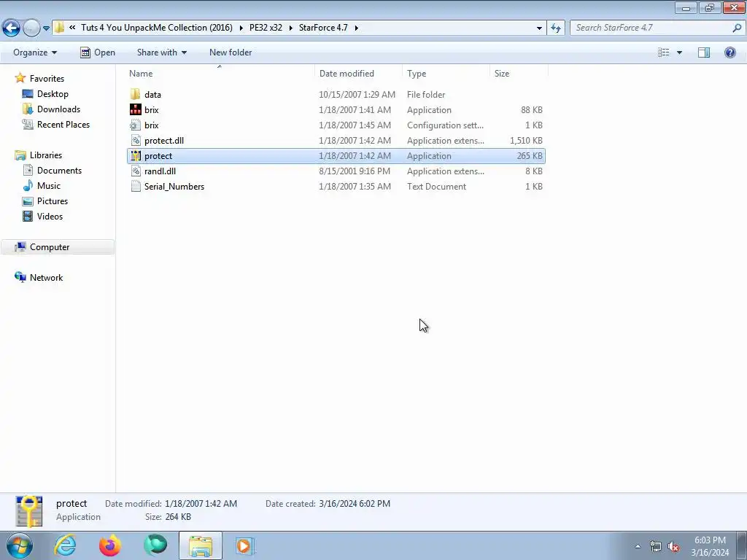Viewport: 747px width, 560px height.
Task: Click the muted volume tray icon
Action: point(673,546)
